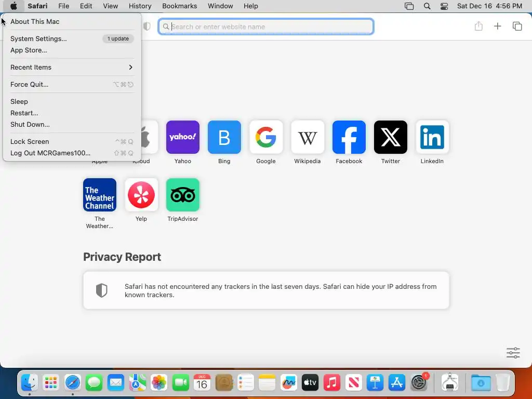Open FaceTime from the Dock

coord(180,383)
